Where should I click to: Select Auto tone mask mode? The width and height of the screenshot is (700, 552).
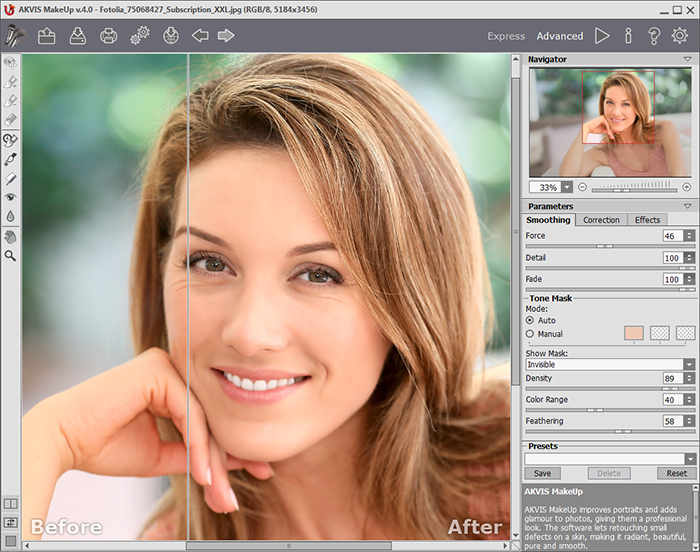point(530,320)
